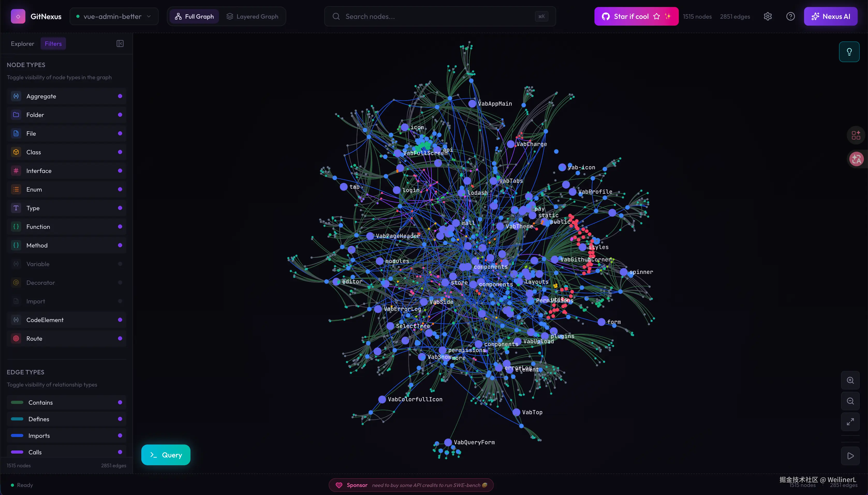Viewport: 868px width, 495px height.
Task: Select the Explorer tab
Action: [x=23, y=43]
